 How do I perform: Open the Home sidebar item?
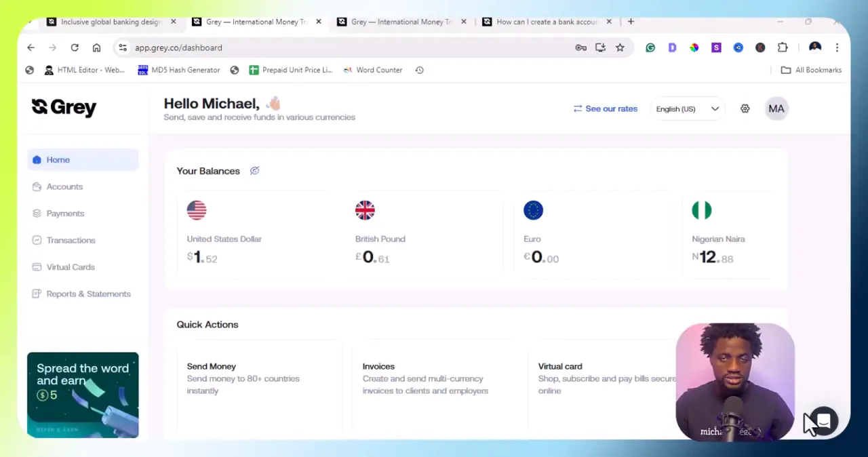point(83,160)
